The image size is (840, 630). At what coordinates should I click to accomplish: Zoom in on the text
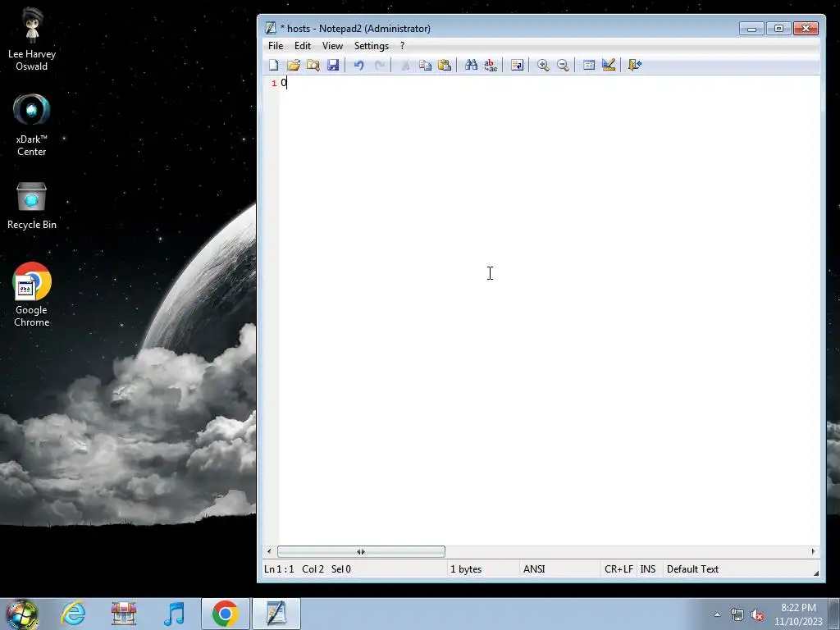(543, 66)
